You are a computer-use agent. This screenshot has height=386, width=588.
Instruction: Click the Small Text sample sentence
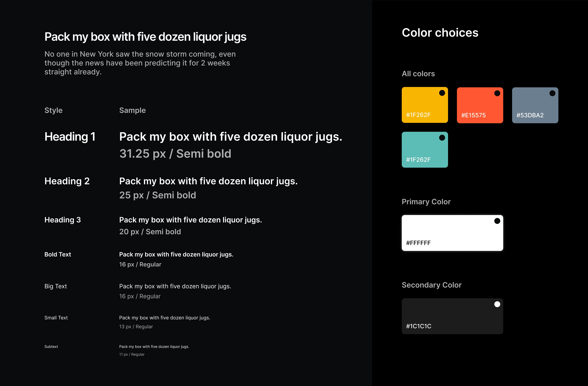[x=165, y=318]
